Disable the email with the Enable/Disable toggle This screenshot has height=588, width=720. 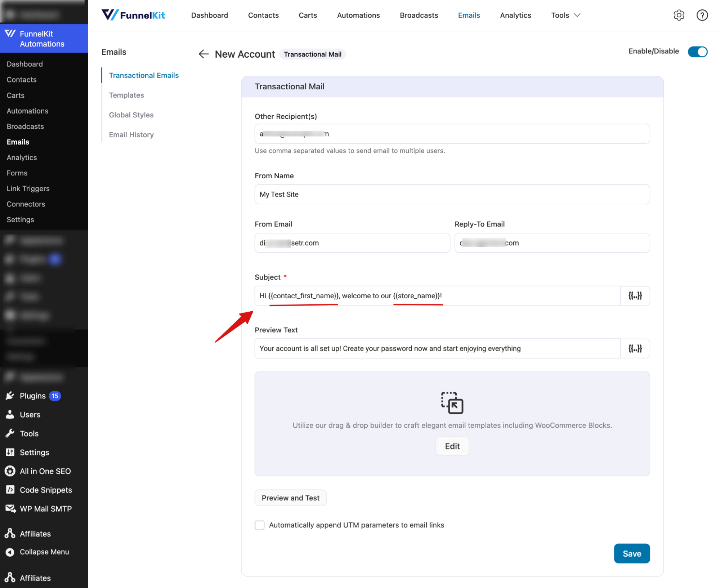[x=697, y=52]
